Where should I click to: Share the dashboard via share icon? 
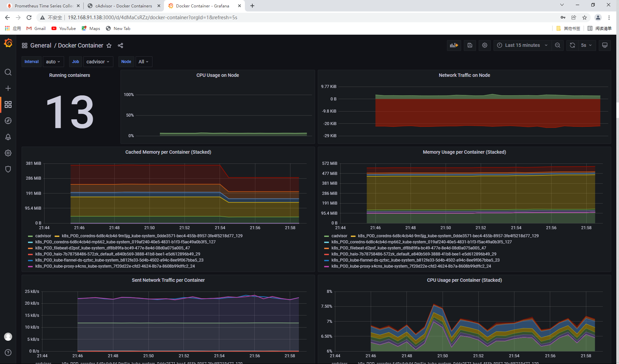[x=120, y=45]
